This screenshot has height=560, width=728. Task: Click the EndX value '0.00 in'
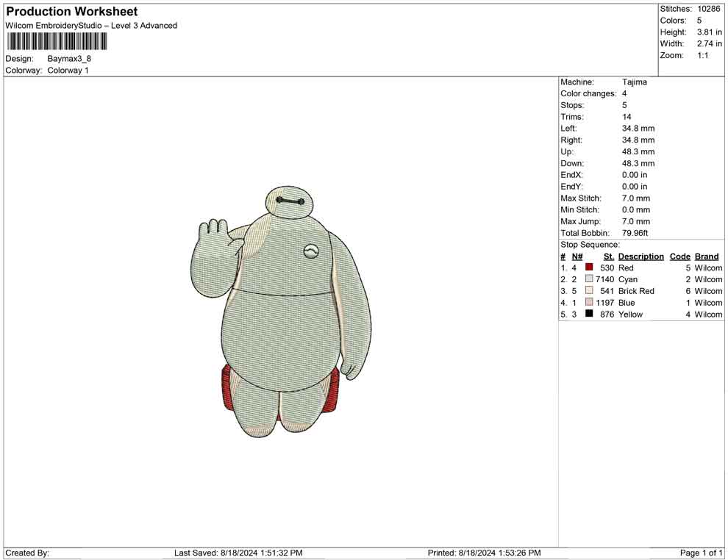click(x=634, y=175)
